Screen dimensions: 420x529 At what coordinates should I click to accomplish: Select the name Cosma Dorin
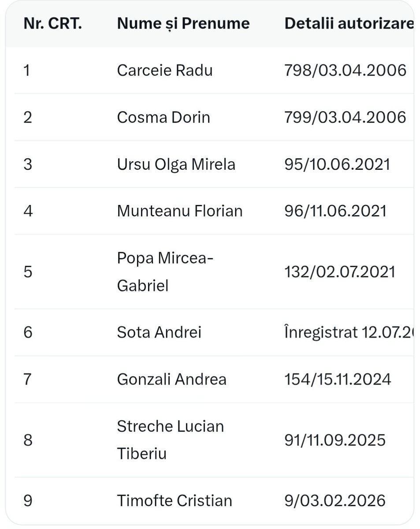pos(164,117)
